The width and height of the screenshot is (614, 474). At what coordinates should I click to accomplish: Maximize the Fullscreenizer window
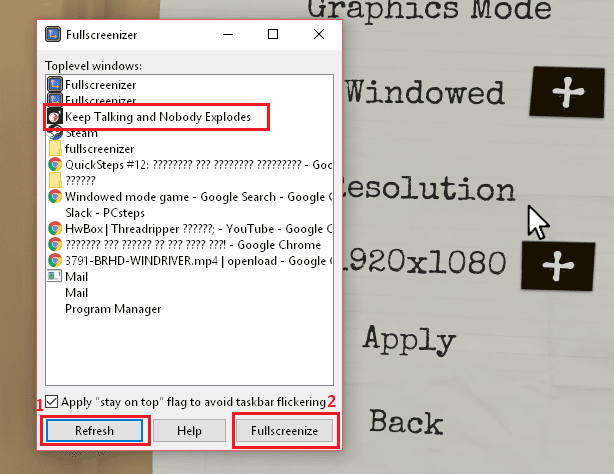click(273, 34)
